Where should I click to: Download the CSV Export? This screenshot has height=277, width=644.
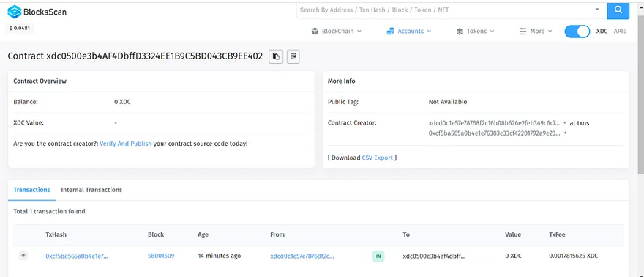377,158
